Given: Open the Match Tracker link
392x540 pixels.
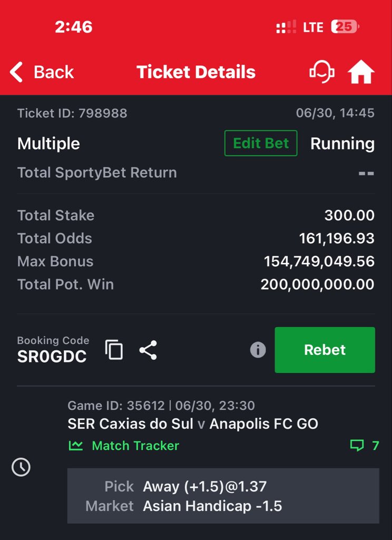Looking at the screenshot, I should point(124,446).
